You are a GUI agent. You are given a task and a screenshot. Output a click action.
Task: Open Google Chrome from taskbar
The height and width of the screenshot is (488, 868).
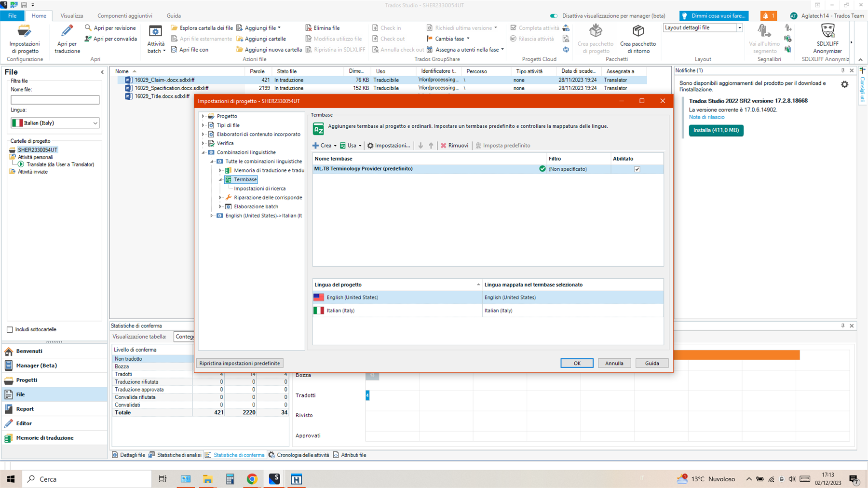pyautogui.click(x=252, y=479)
